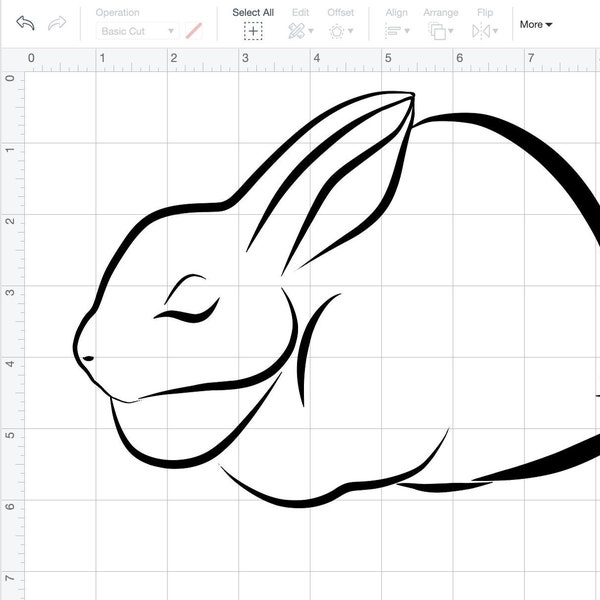Click the Offset tool icon
600x600 pixels.
coord(336,31)
